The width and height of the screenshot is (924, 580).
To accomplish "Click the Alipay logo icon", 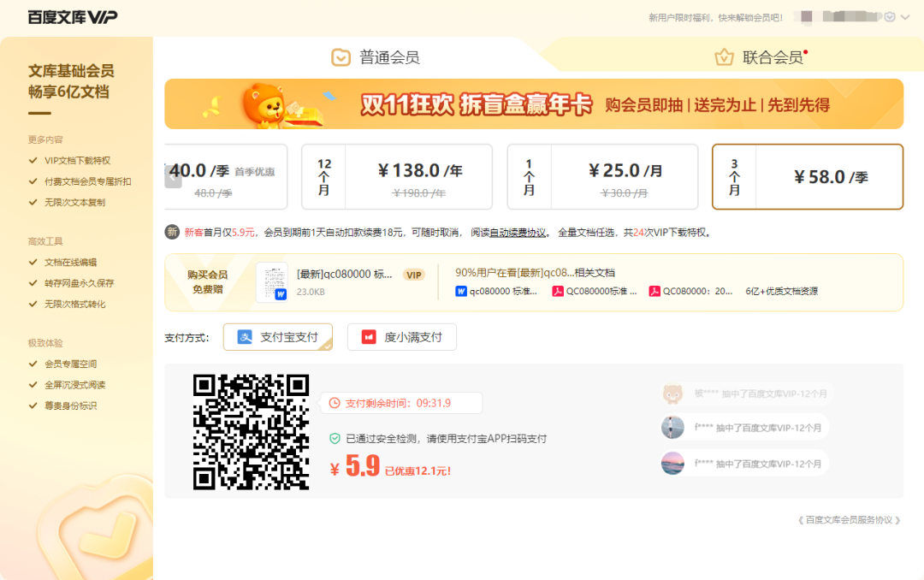I will point(245,337).
